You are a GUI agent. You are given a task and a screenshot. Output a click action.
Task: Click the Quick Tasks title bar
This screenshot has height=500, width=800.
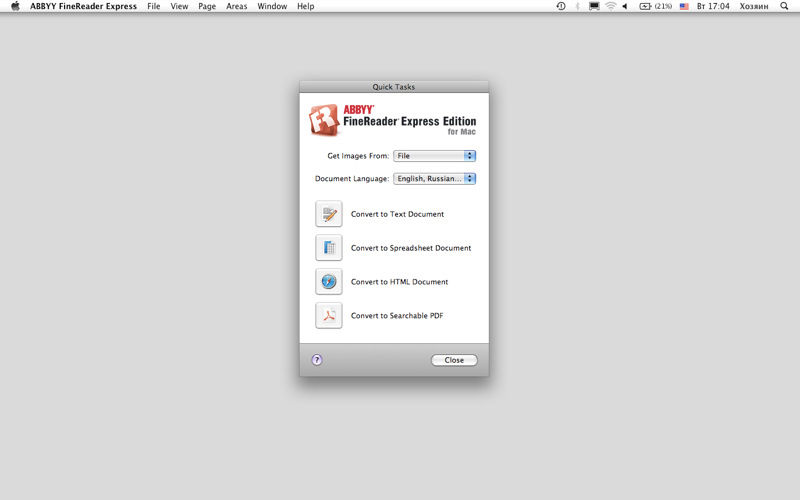(x=394, y=87)
